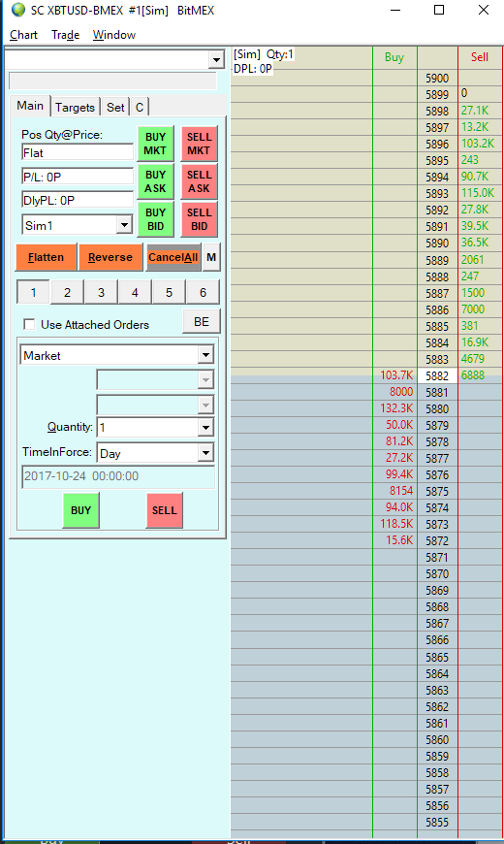Switch to the Main tab

click(x=30, y=106)
